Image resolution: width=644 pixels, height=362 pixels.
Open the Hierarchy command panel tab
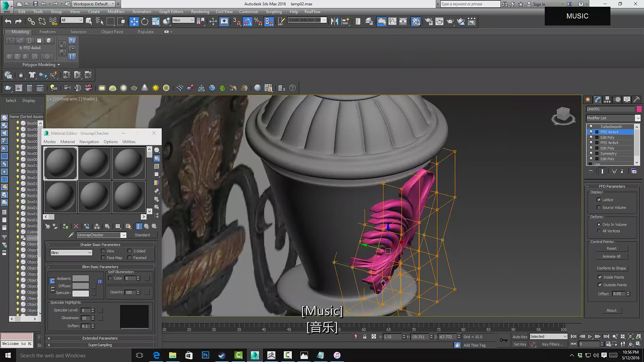pos(607,100)
